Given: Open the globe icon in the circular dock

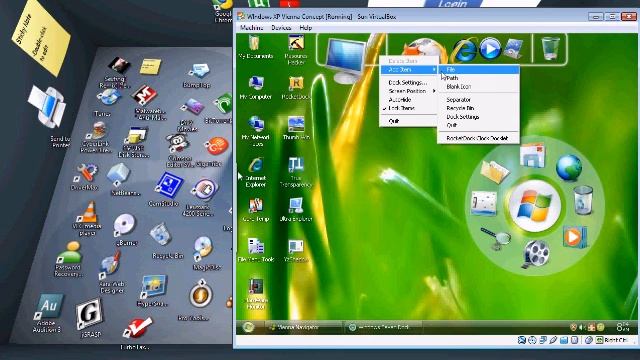Looking at the screenshot, I should (569, 167).
